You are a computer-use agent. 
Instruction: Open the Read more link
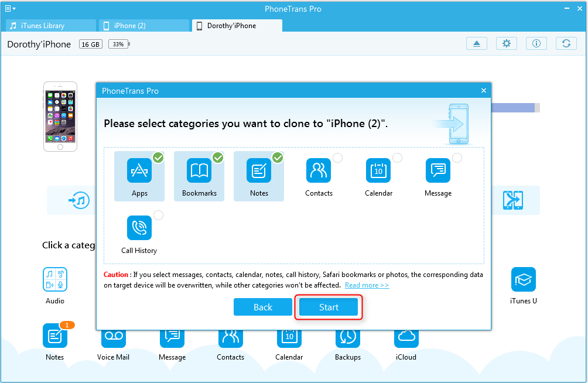(x=367, y=285)
